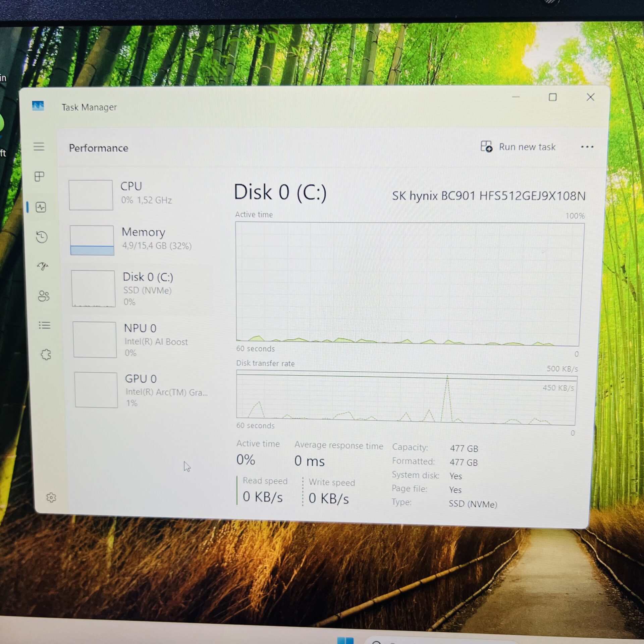This screenshot has height=644, width=644.
Task: Click the Type SSD (NVMe) value
Action: (x=473, y=504)
